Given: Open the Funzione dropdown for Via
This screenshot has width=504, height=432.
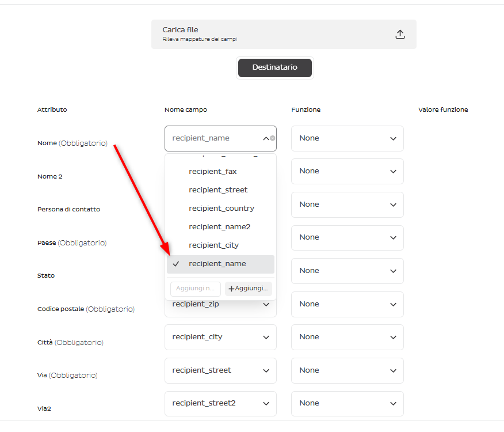Looking at the screenshot, I should tap(347, 370).
